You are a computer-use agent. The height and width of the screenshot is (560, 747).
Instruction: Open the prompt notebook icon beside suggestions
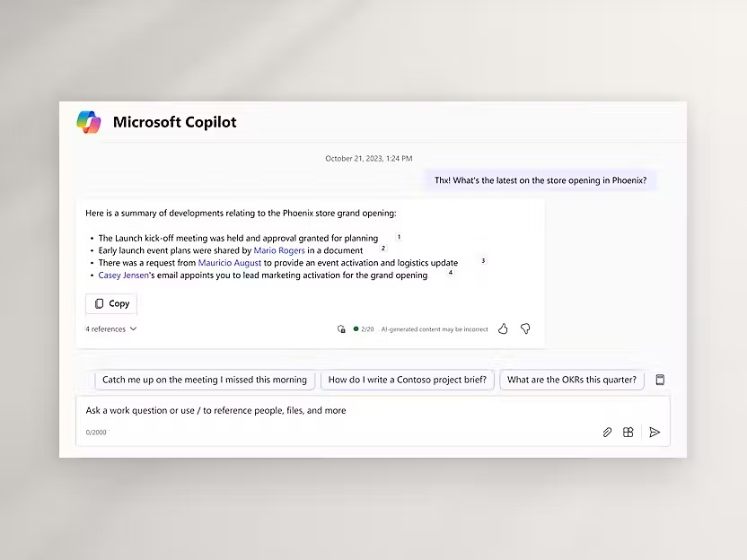(660, 379)
